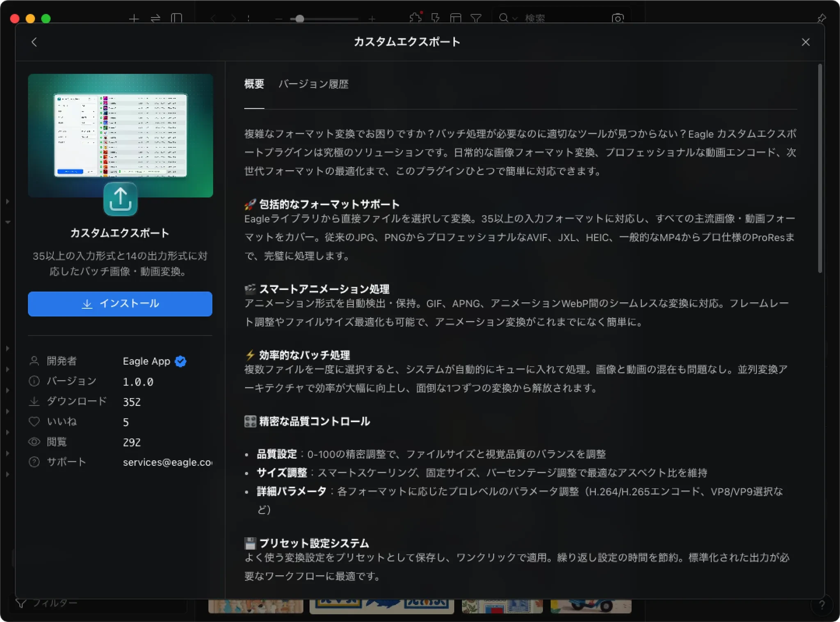Click the バージョン info icon
840x622 pixels.
[x=34, y=381]
